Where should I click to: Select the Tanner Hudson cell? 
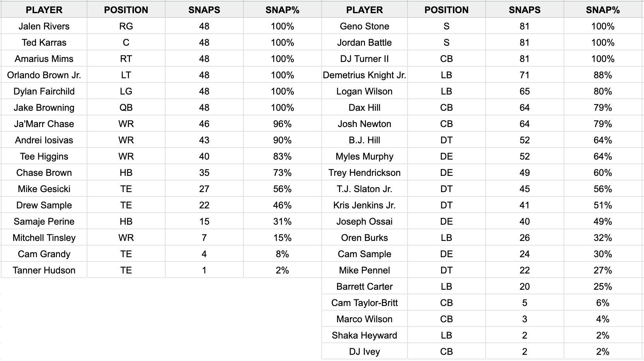coord(44,270)
